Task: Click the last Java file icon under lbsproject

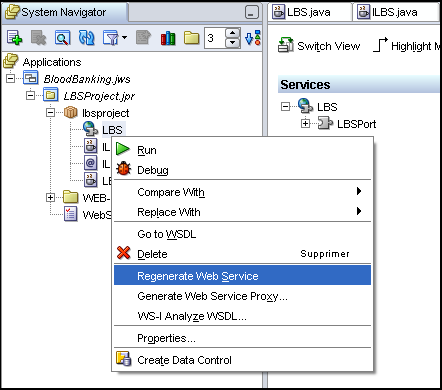Action: click(90, 180)
